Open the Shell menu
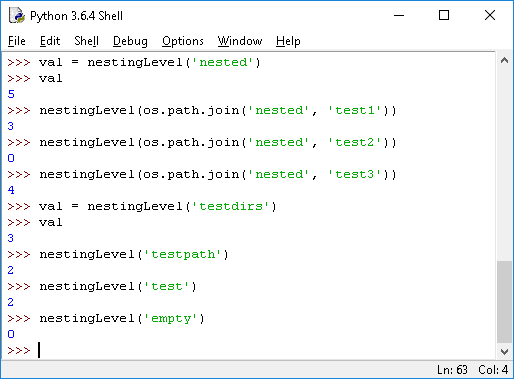 86,41
